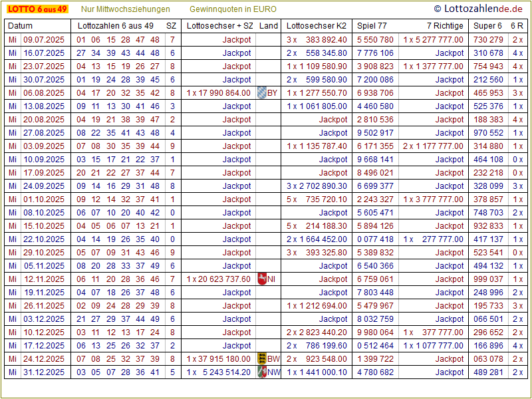Select the date 24.12.2025 cell

[x=44, y=358]
